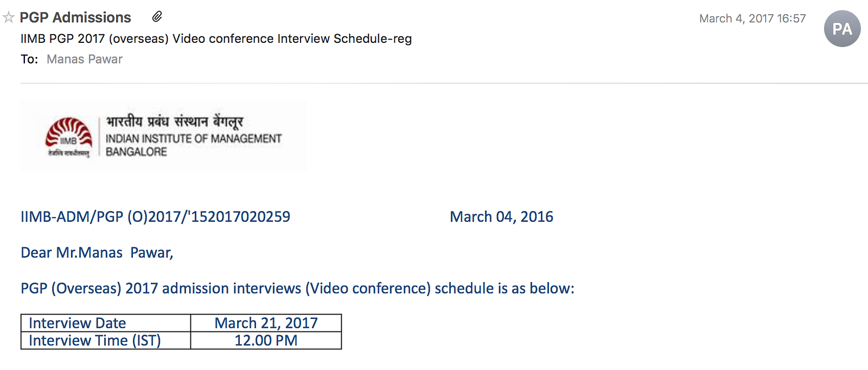Image resolution: width=868 pixels, height=370 pixels.
Task: Click the "Interview Date" table cell
Action: 78,323
